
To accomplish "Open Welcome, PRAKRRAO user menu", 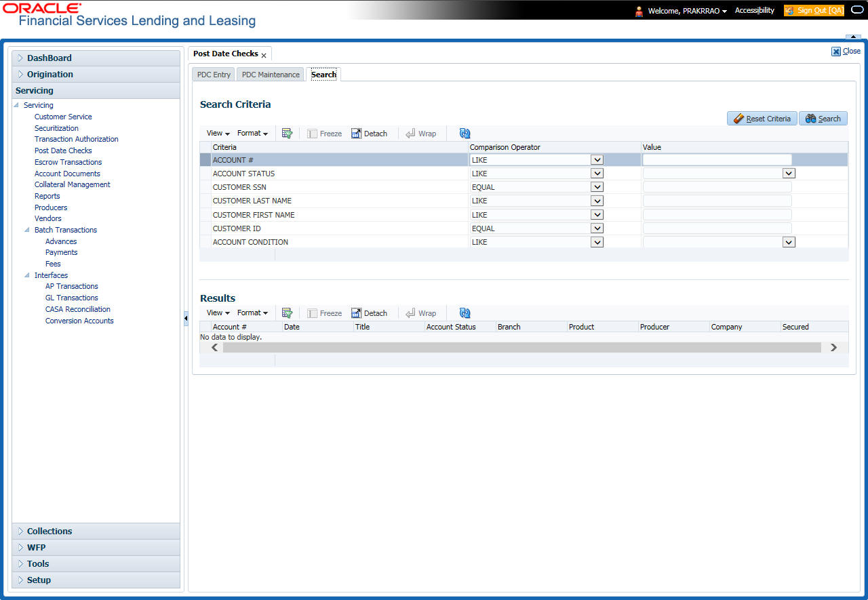I will click(x=688, y=12).
